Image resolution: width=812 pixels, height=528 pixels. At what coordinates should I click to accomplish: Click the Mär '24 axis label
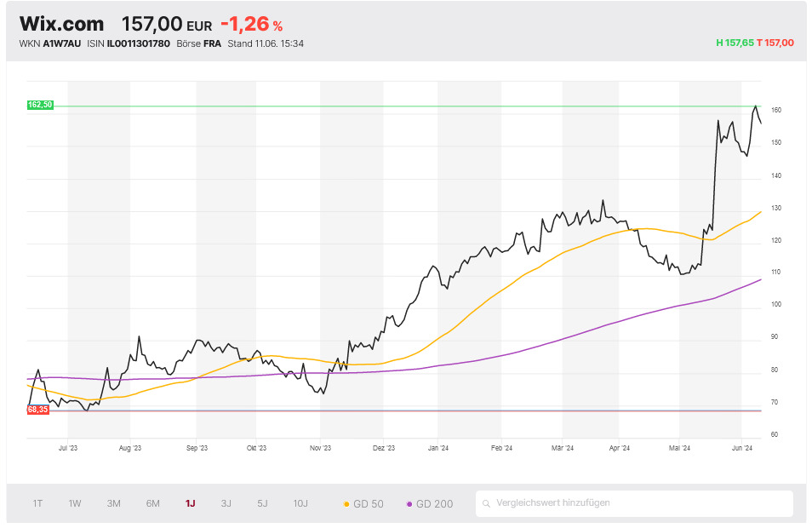coord(563,448)
